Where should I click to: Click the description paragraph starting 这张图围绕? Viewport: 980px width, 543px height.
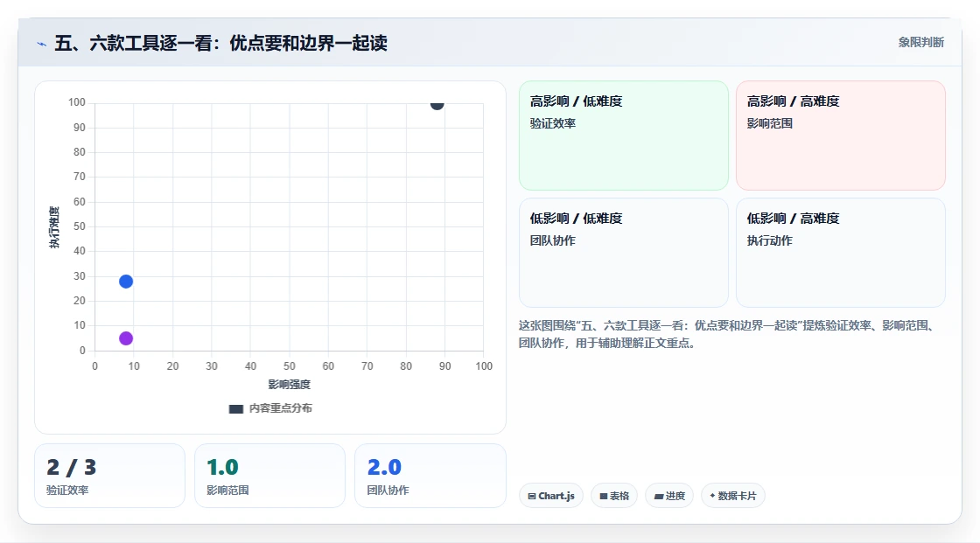coord(728,334)
